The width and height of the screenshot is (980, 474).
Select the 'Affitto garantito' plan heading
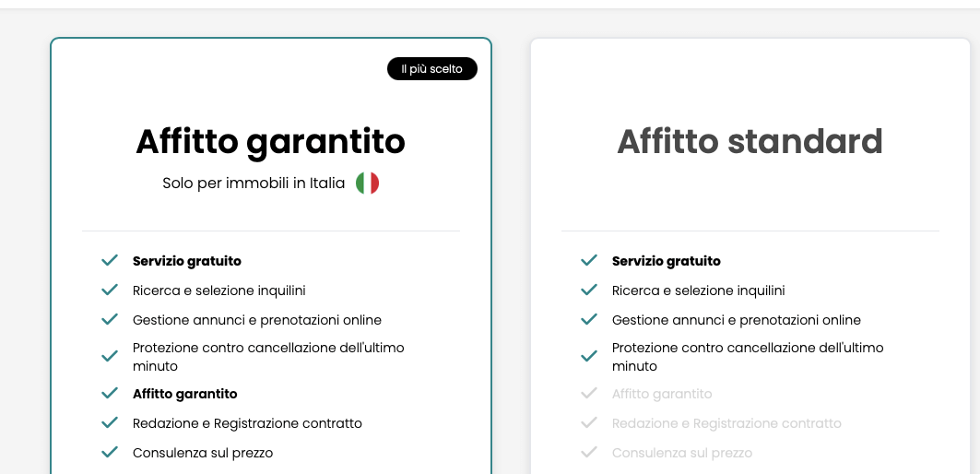270,141
